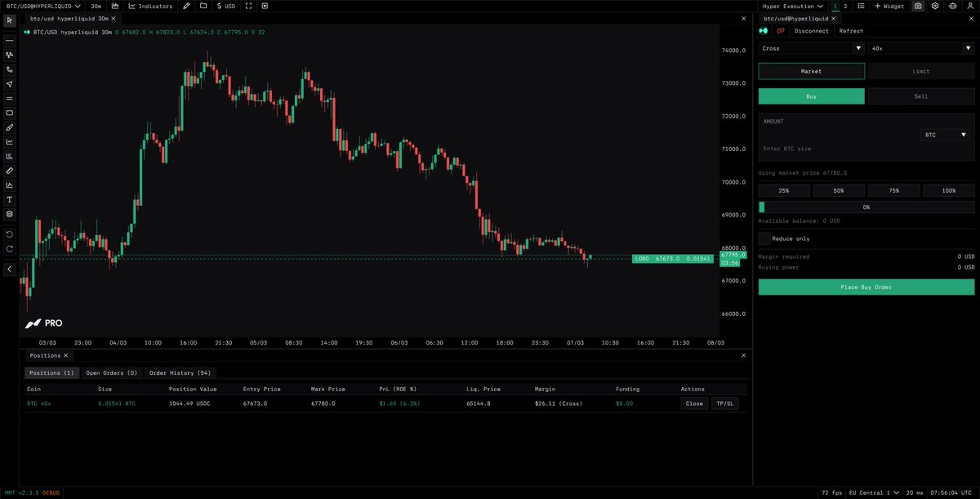Click Place Buy Order

pos(866,287)
